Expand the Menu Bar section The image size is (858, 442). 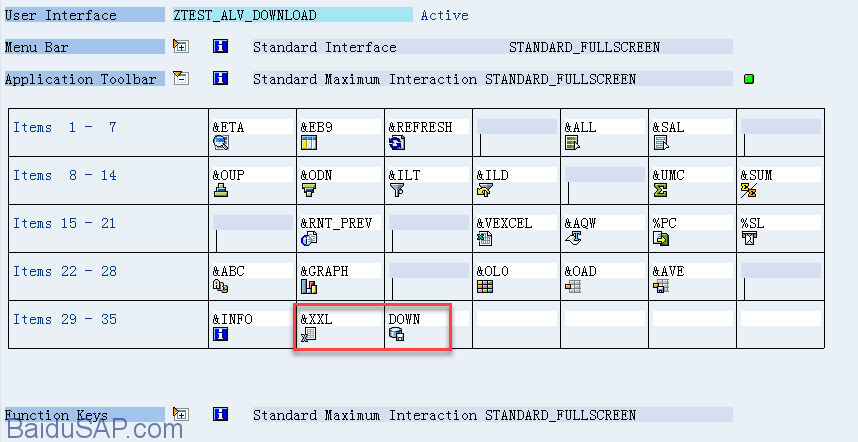(x=180, y=46)
